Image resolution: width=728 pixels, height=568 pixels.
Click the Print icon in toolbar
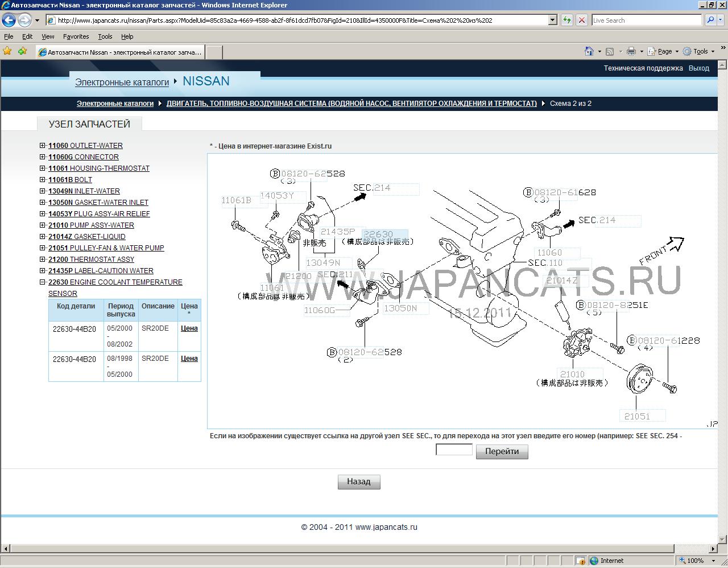631,51
